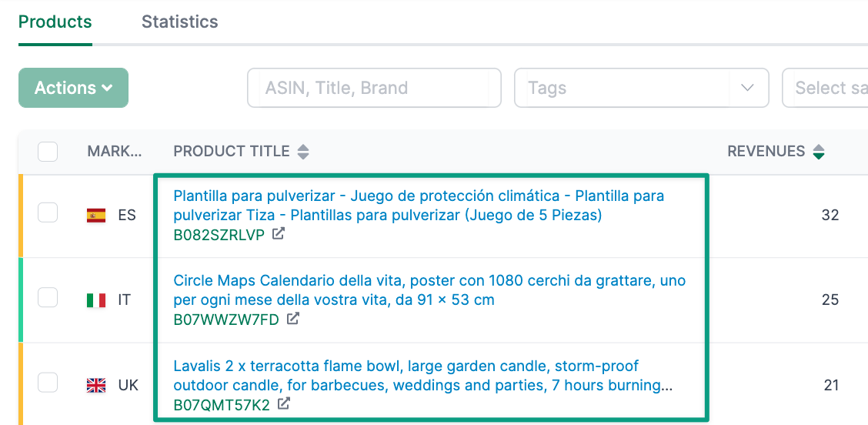Open external link icon beside B07WWZW7FD

tap(293, 319)
